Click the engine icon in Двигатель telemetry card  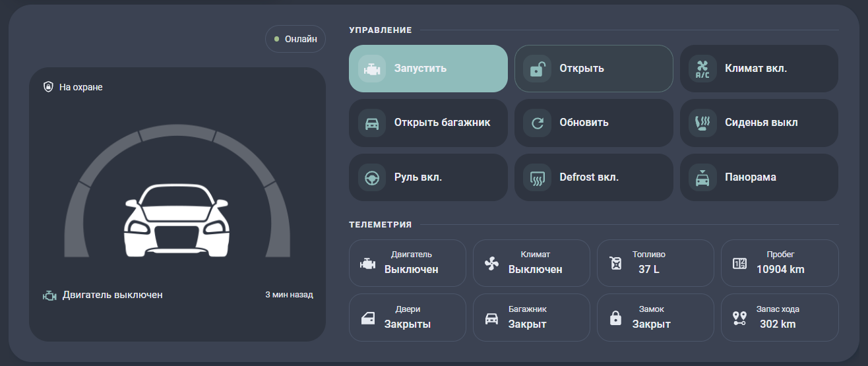[367, 264]
